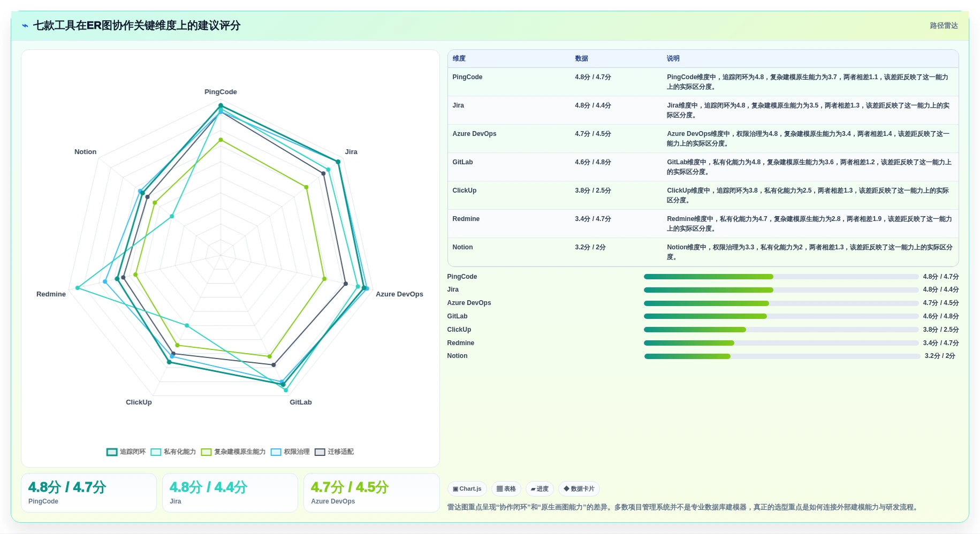Select the 进度 chip
This screenshot has height=534, width=980.
(x=540, y=489)
